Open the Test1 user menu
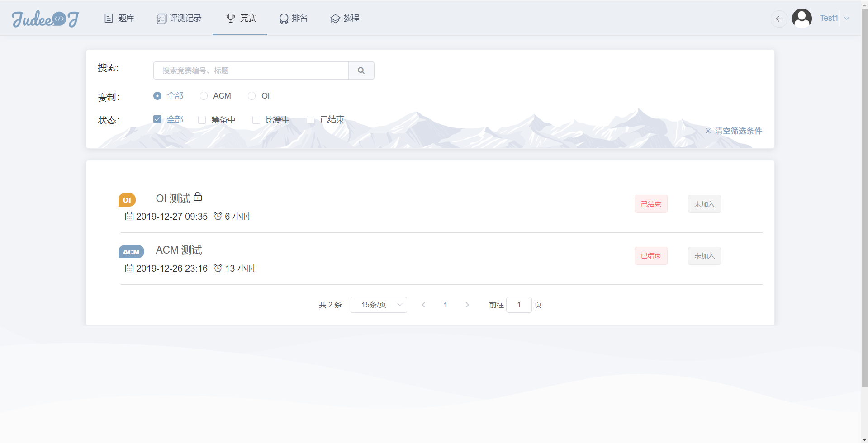This screenshot has height=443, width=868. [x=829, y=18]
